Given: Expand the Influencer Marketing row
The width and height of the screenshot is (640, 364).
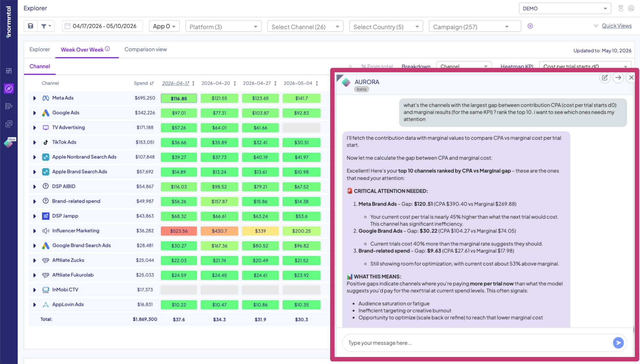Looking at the screenshot, I should [35, 231].
